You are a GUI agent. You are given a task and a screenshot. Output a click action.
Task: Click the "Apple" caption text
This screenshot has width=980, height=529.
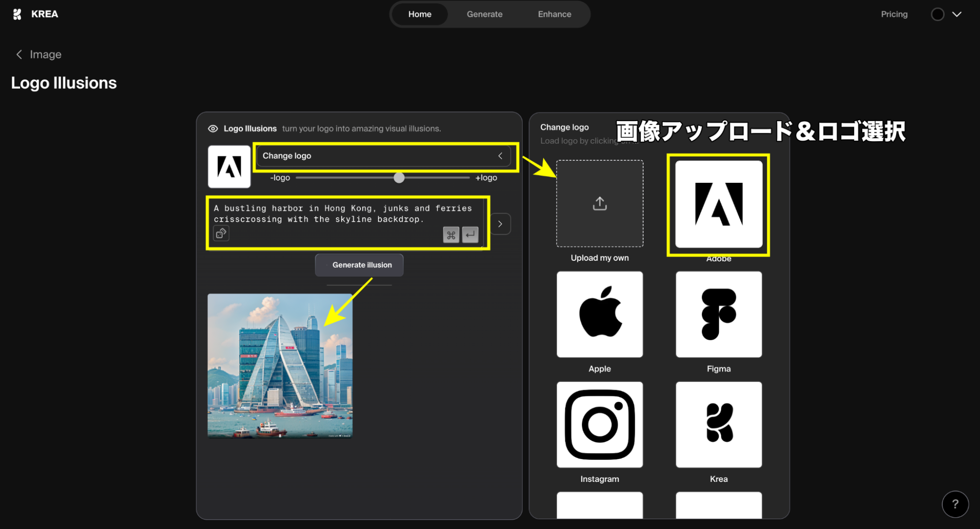(x=600, y=369)
